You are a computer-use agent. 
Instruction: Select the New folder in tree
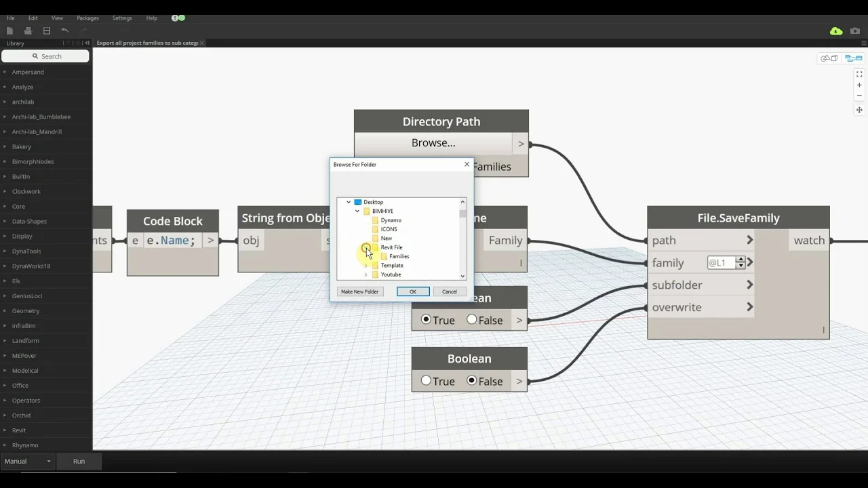pos(387,239)
